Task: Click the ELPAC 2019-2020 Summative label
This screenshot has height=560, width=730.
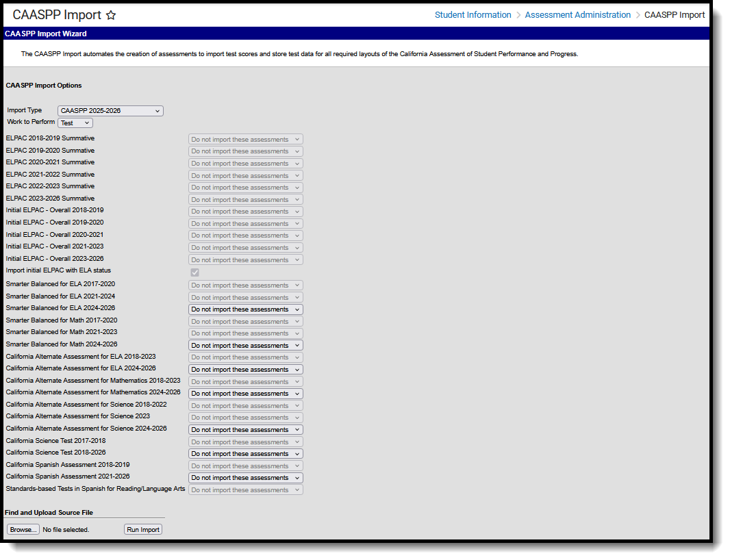Action: (x=50, y=151)
